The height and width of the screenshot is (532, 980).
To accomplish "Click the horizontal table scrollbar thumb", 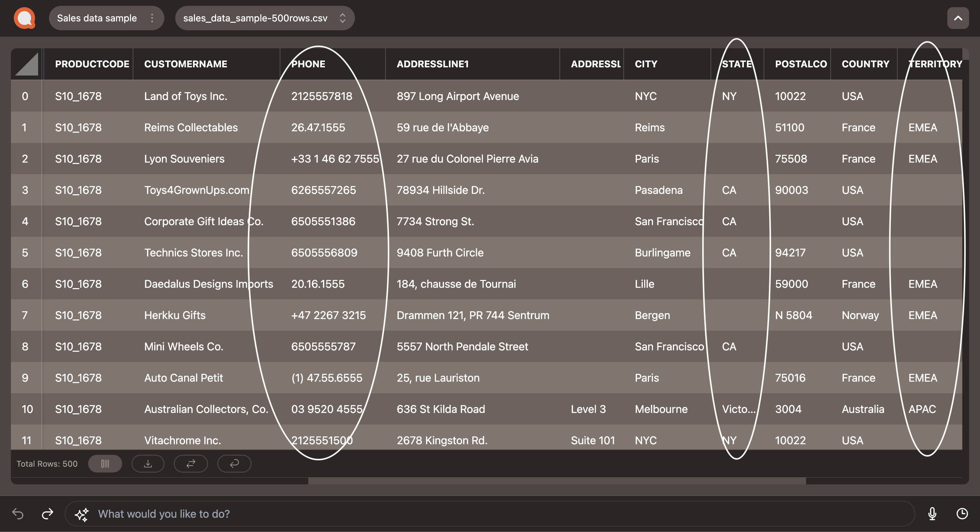I will coord(557,481).
